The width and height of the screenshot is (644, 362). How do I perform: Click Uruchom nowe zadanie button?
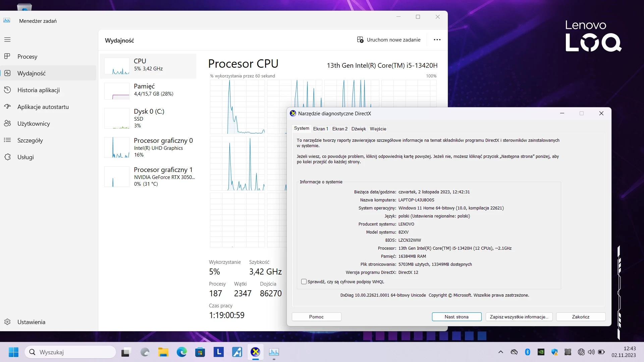389,40
